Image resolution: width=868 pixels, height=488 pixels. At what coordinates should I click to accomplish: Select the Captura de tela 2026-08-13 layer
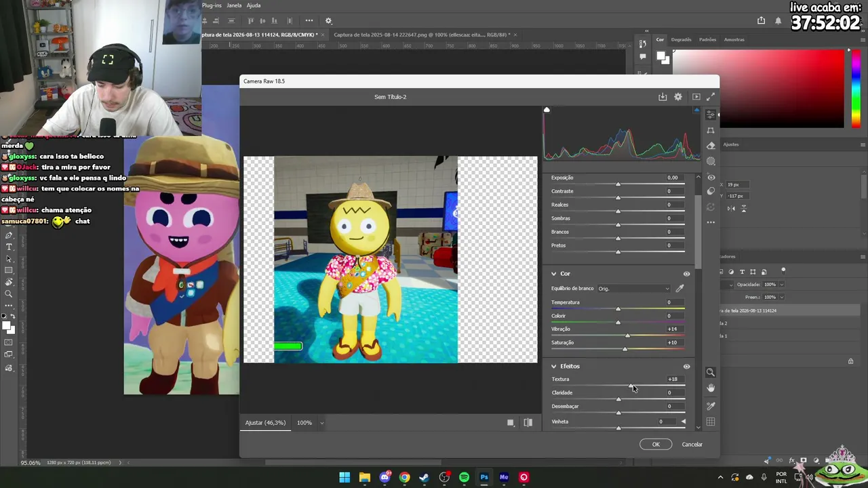[x=790, y=310]
